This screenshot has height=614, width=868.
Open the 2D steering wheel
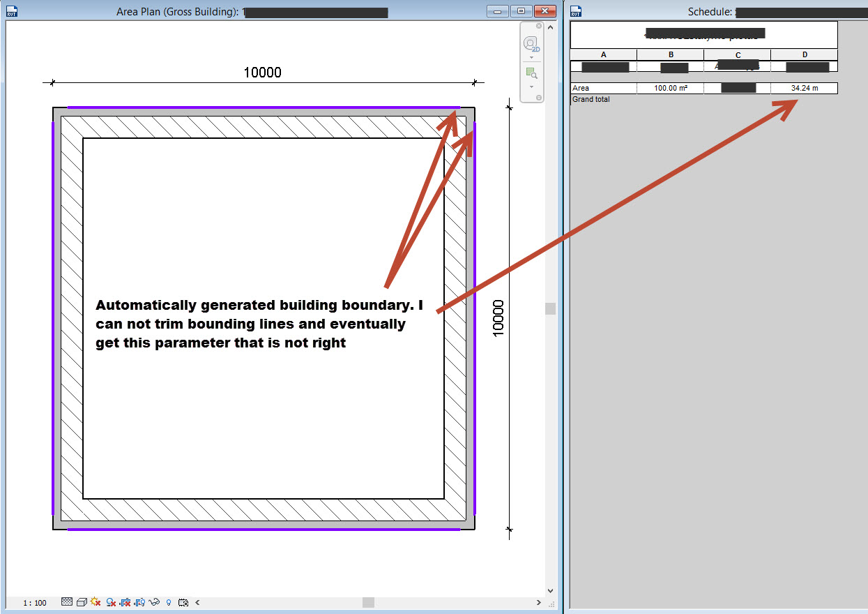(532, 44)
